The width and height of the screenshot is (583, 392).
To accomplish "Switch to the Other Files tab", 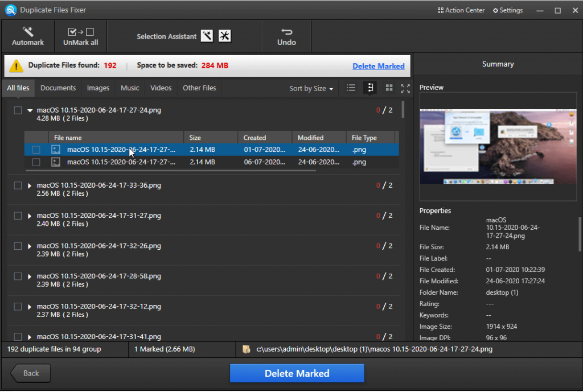I will click(199, 88).
